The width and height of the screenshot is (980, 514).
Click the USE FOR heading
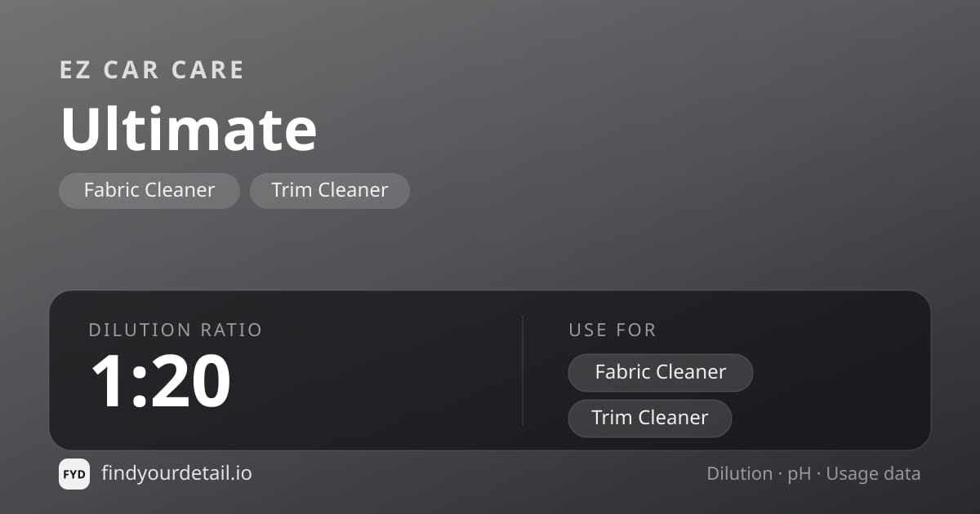pyautogui.click(x=612, y=330)
